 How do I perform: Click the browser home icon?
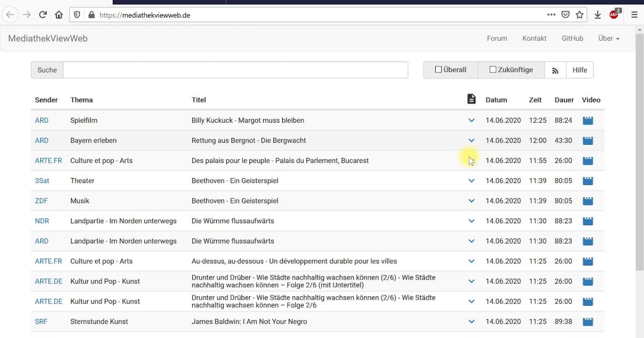[58, 14]
